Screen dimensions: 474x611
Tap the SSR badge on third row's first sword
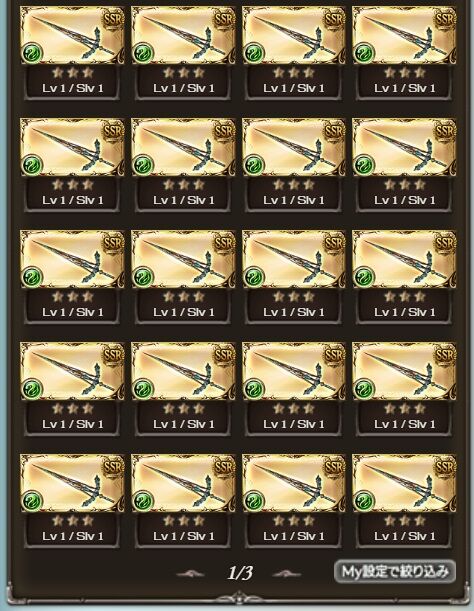coord(113,244)
